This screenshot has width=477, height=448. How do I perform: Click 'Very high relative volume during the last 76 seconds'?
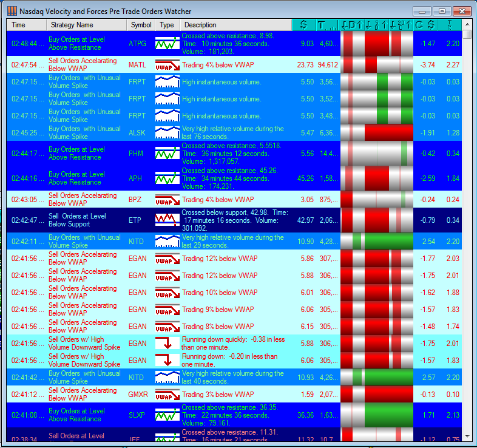coord(232,133)
